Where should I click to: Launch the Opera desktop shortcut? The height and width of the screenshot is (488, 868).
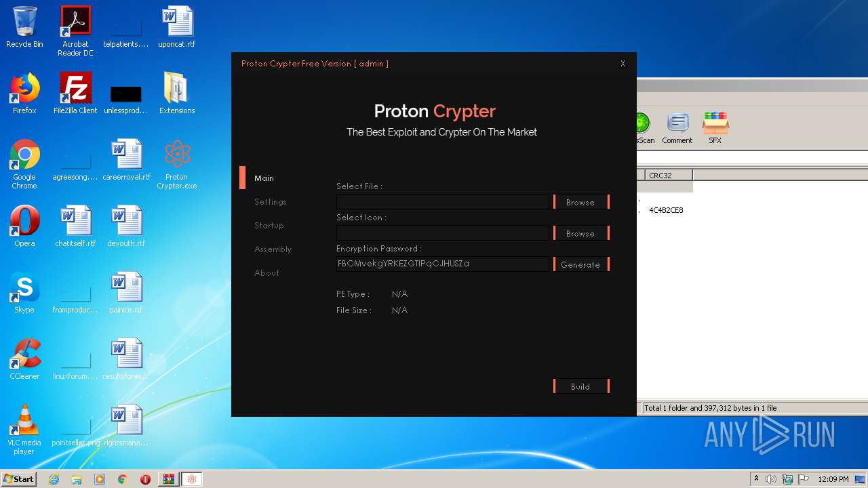24,226
